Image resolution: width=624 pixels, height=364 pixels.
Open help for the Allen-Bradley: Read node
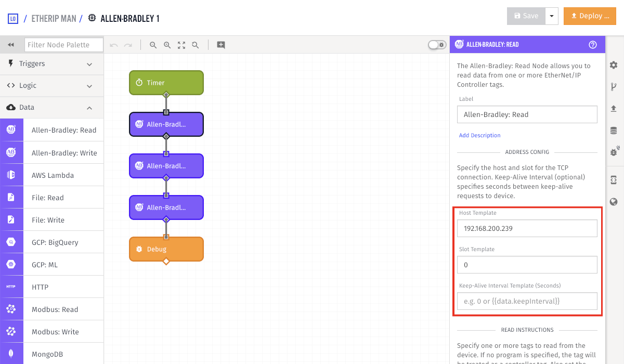point(593,45)
